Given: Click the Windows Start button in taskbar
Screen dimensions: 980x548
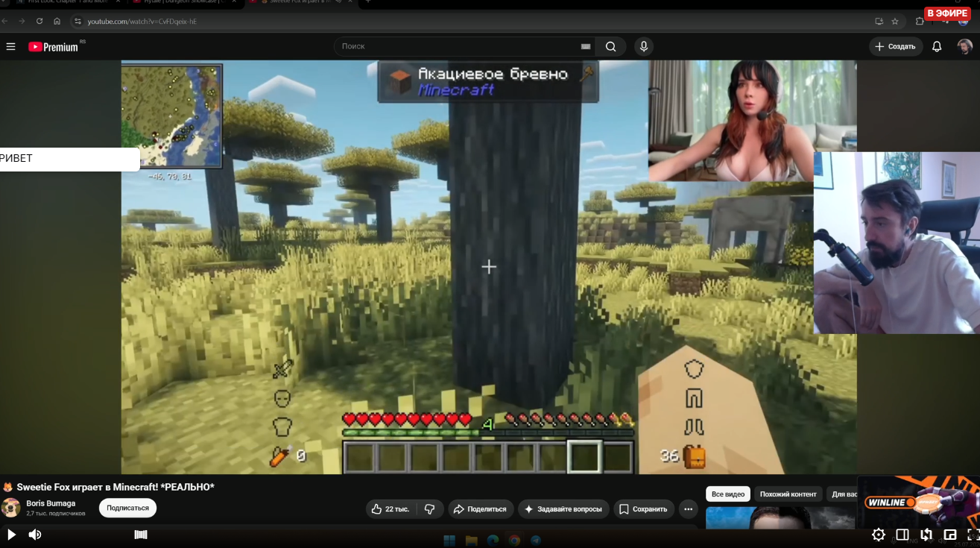Looking at the screenshot, I should click(449, 541).
